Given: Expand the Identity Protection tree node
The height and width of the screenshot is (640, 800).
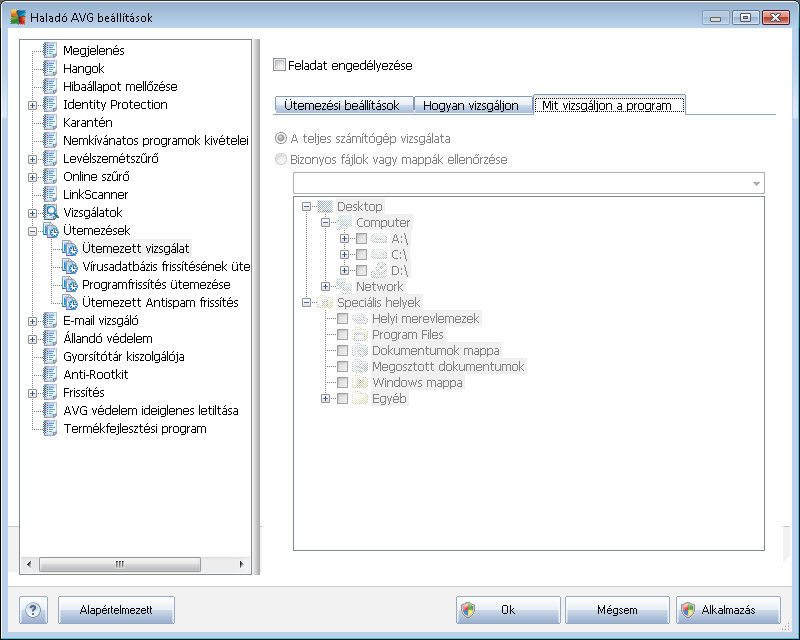Looking at the screenshot, I should coord(32,105).
